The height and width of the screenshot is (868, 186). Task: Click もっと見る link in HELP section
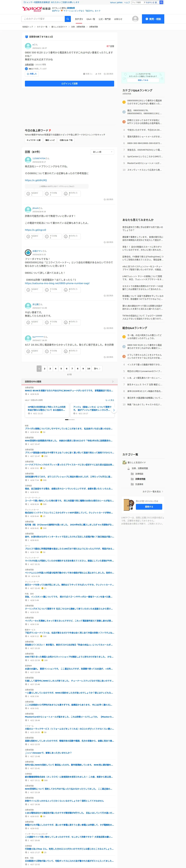[x=110, y=400]
